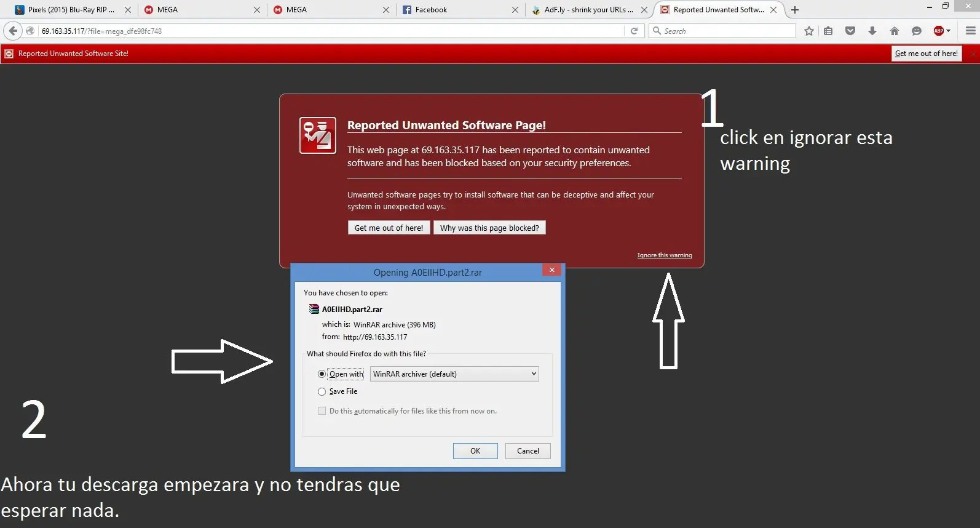Click Get me out of here in warning box
The image size is (980, 528).
click(x=389, y=228)
